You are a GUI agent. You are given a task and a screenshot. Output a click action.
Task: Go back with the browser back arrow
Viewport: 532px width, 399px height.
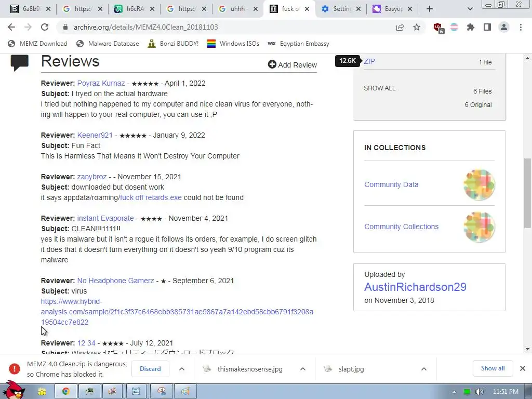(x=11, y=27)
